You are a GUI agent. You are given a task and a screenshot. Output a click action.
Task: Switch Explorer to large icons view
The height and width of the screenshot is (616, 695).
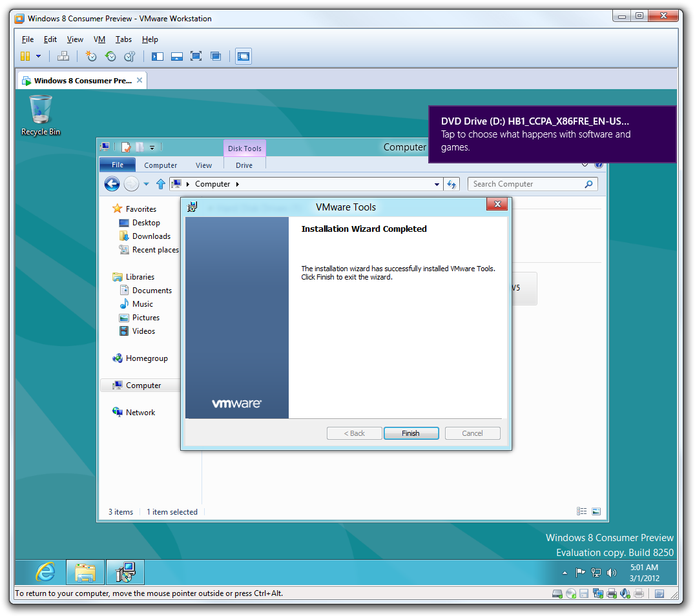[x=596, y=511]
